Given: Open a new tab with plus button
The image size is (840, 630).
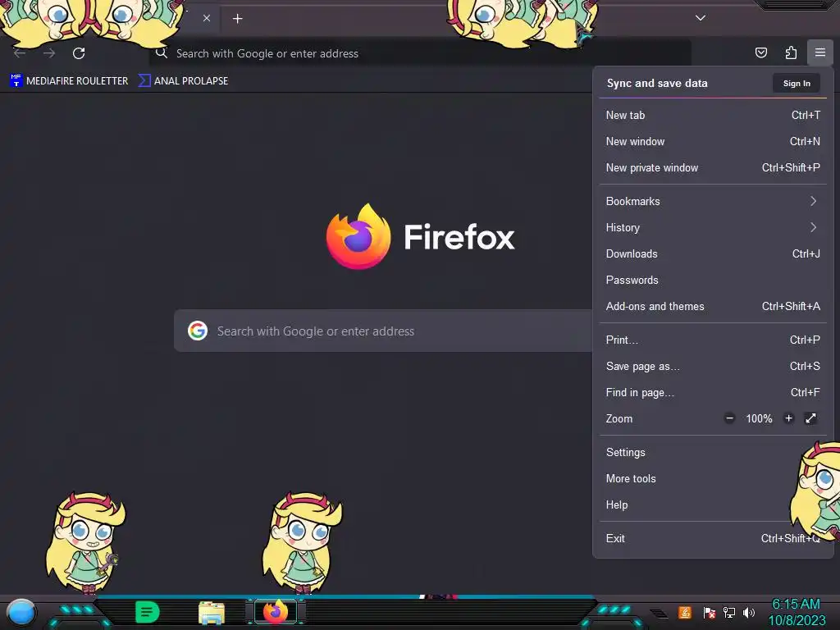Looking at the screenshot, I should pos(237,19).
